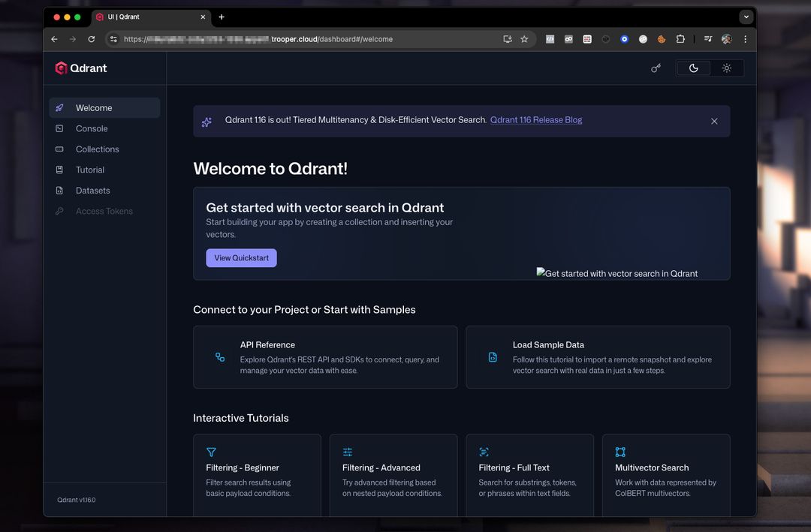Select the Console sidebar icon
Viewport: 811px width, 532px height.
[x=60, y=128]
